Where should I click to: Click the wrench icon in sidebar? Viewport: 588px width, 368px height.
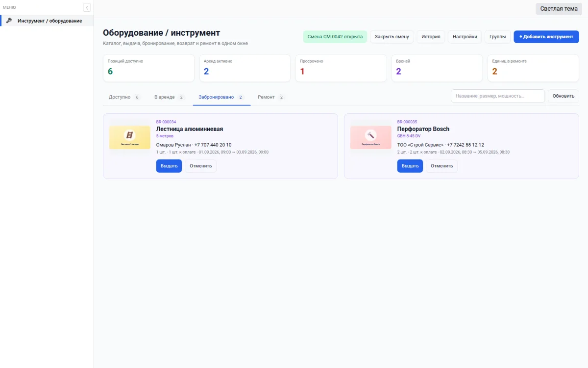9,21
